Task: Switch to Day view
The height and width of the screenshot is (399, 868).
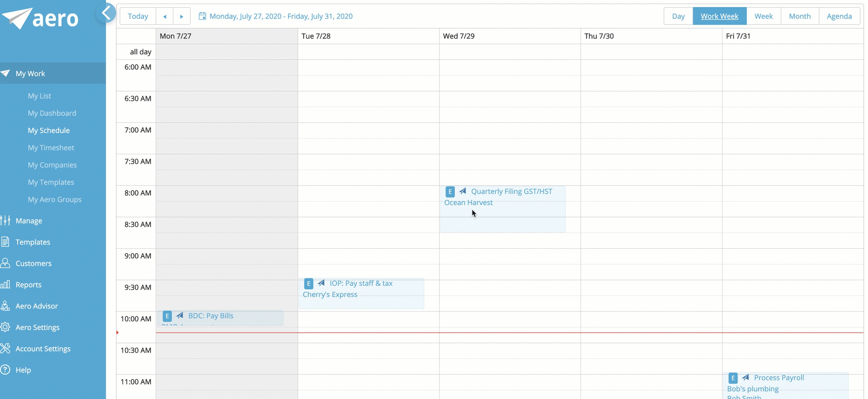Action: tap(678, 16)
